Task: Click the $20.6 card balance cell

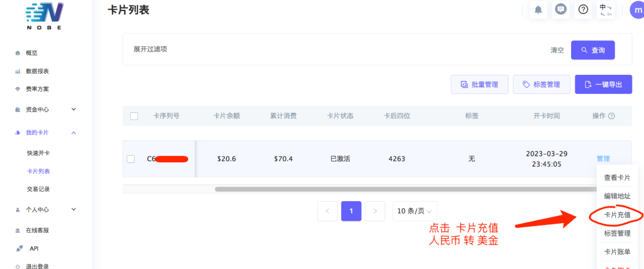Action: pyautogui.click(x=227, y=159)
